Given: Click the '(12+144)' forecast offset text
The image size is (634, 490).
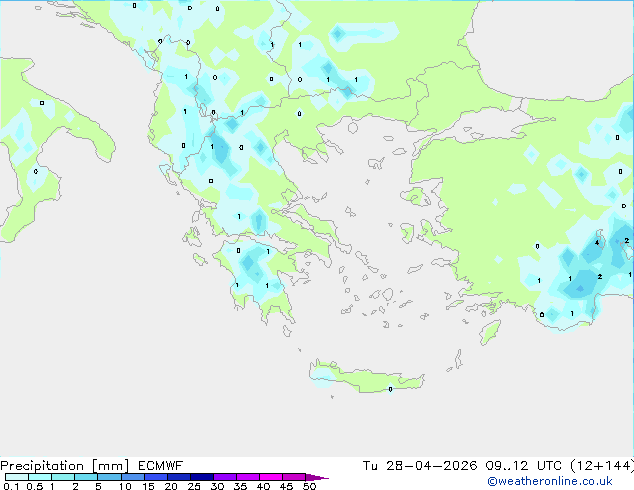Looking at the screenshot, I should coord(602,466).
